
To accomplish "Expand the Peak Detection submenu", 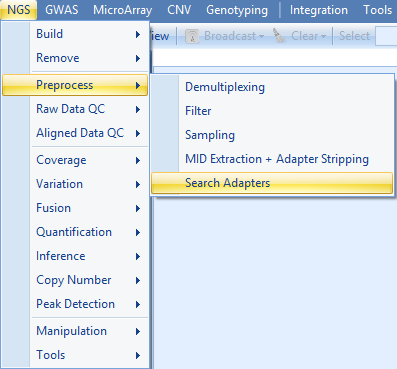I will [x=75, y=304].
